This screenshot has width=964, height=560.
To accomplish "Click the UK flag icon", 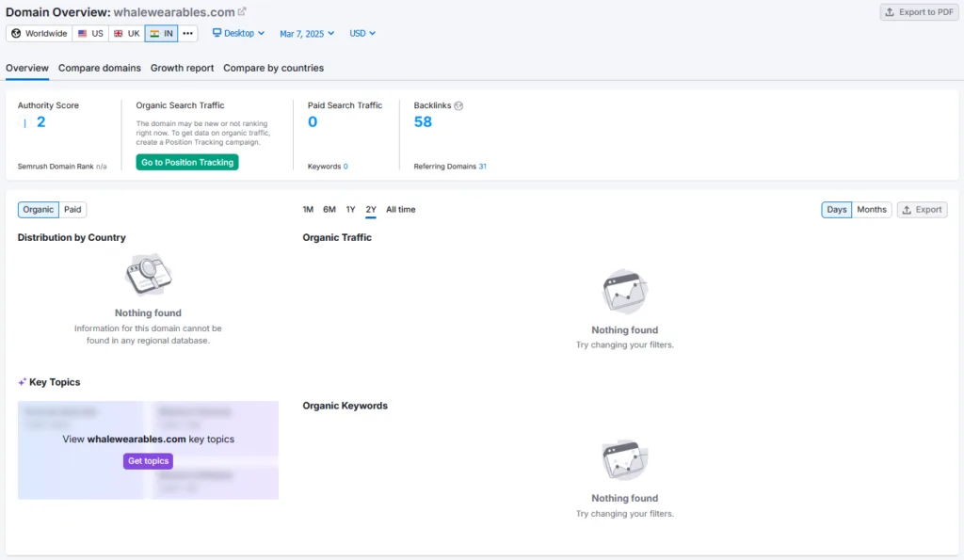I will tap(118, 33).
